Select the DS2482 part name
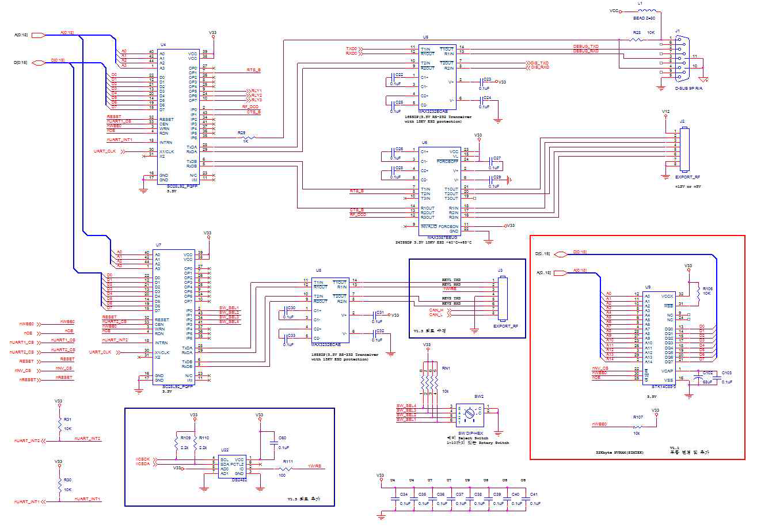The width and height of the screenshot is (757, 532). pos(239,479)
